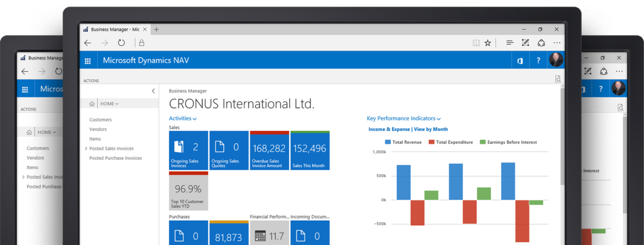This screenshot has height=245, width=644.
Task: Click the Office icon in NAV header
Action: [520, 61]
